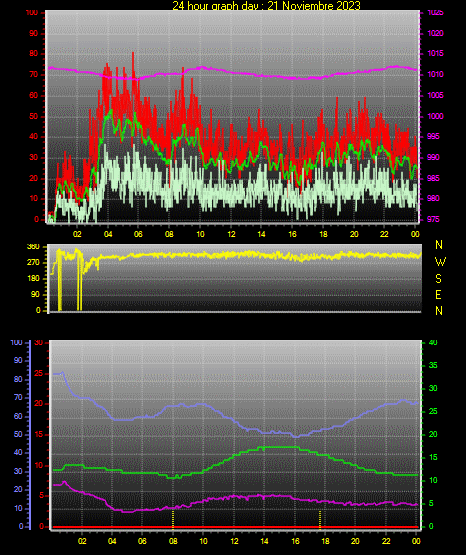Viewport: 466px width, 555px height.
Task: Click the red 30 label on bottom graph
Action: point(39,343)
